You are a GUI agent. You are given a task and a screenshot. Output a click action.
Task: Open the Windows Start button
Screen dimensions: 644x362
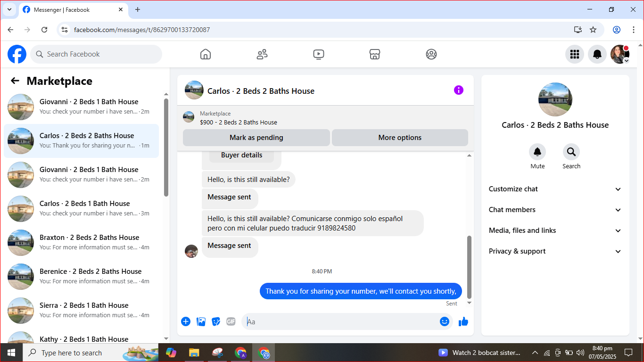11,353
